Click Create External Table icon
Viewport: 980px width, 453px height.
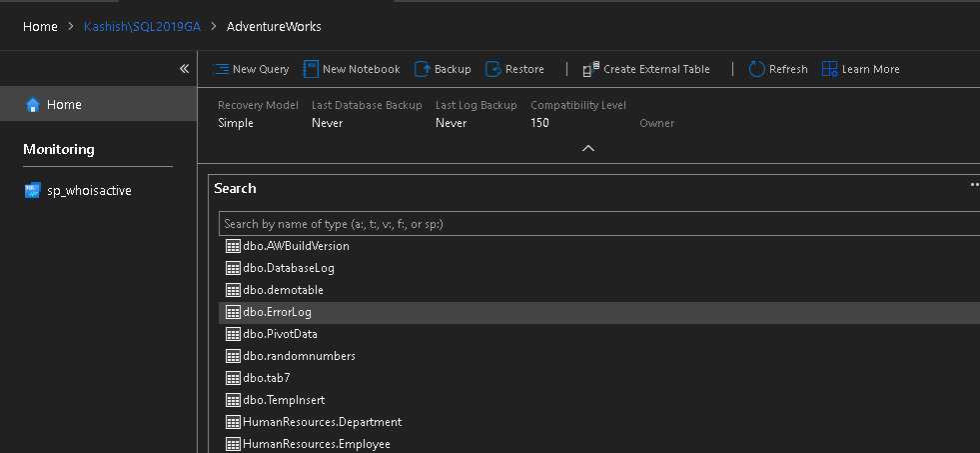[x=591, y=69]
